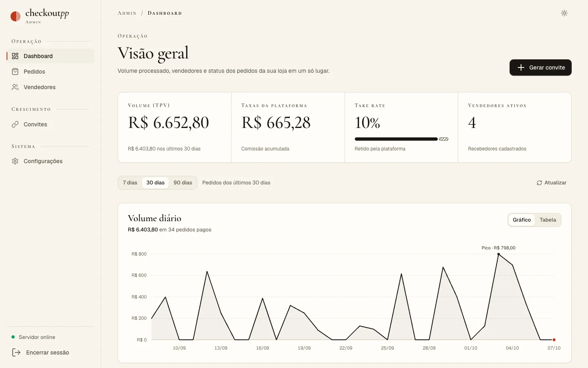Screen dimensions: 588x368
Task: Toggle the light/dark theme sun icon
Action: (564, 13)
